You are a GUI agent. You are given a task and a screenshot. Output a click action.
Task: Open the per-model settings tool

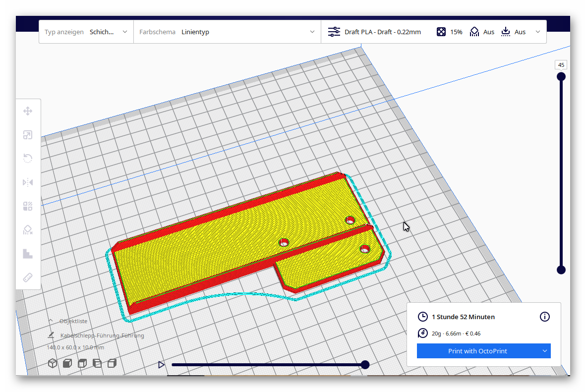28,206
